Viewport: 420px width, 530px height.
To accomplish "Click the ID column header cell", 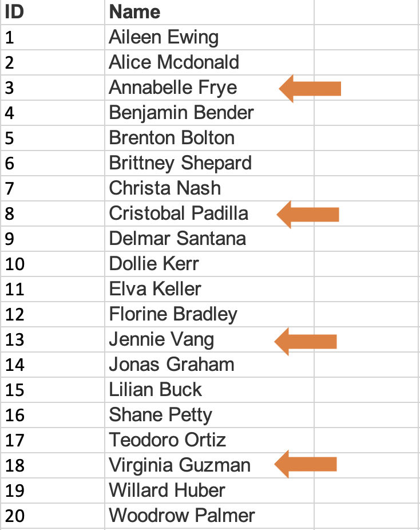I will click(53, 12).
